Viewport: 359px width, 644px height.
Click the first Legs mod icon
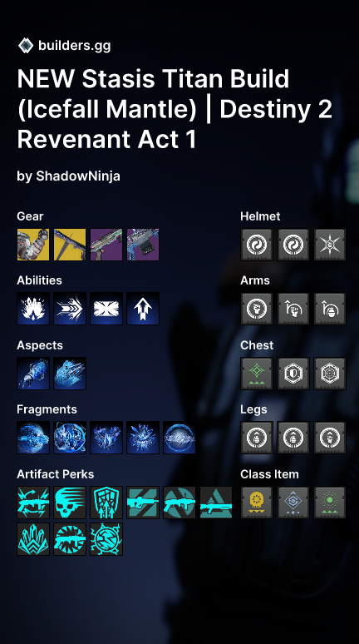[257, 438]
